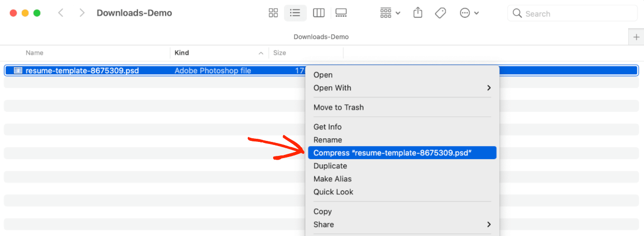
Task: Sort by the Size column header
Action: (x=280, y=53)
